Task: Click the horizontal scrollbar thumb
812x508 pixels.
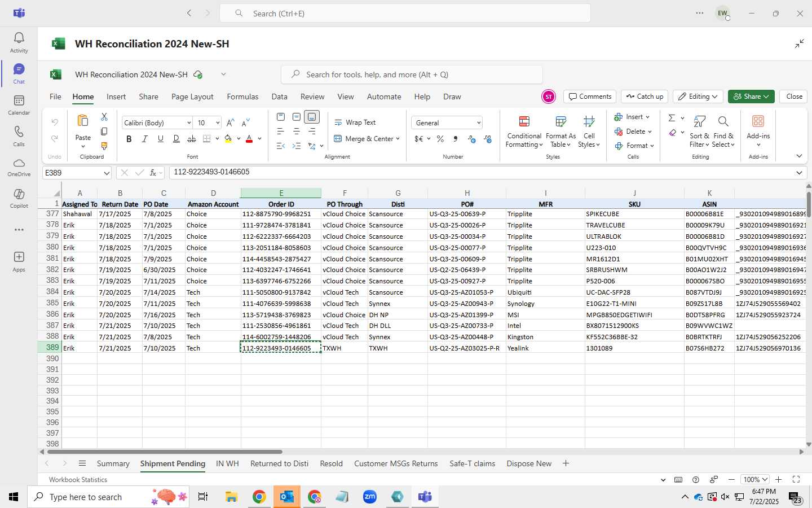Action: tap(165, 452)
